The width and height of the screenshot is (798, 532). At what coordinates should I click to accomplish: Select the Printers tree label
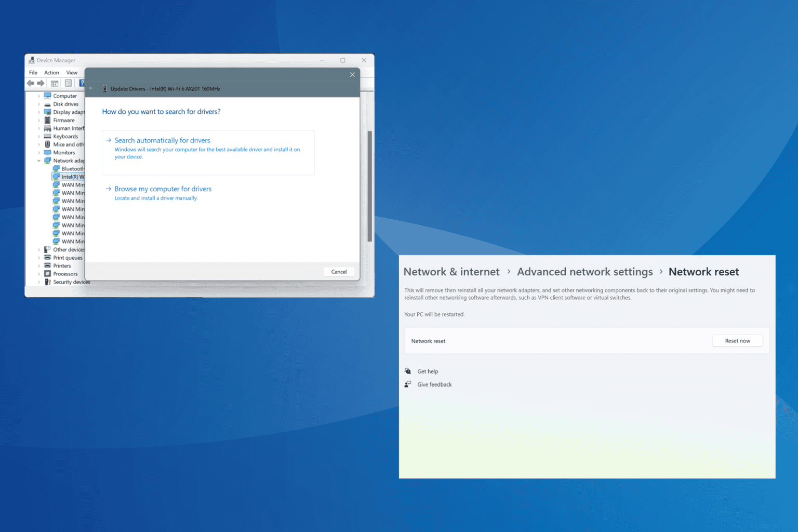pyautogui.click(x=62, y=265)
